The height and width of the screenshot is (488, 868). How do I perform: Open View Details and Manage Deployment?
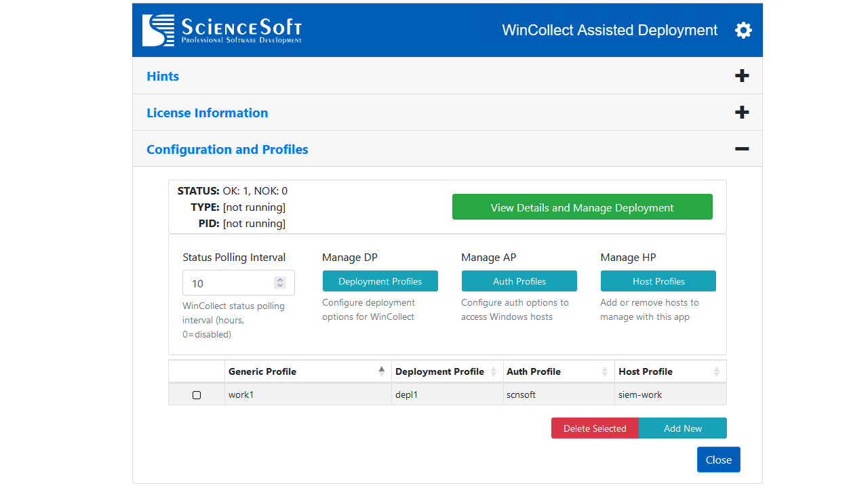pos(582,207)
